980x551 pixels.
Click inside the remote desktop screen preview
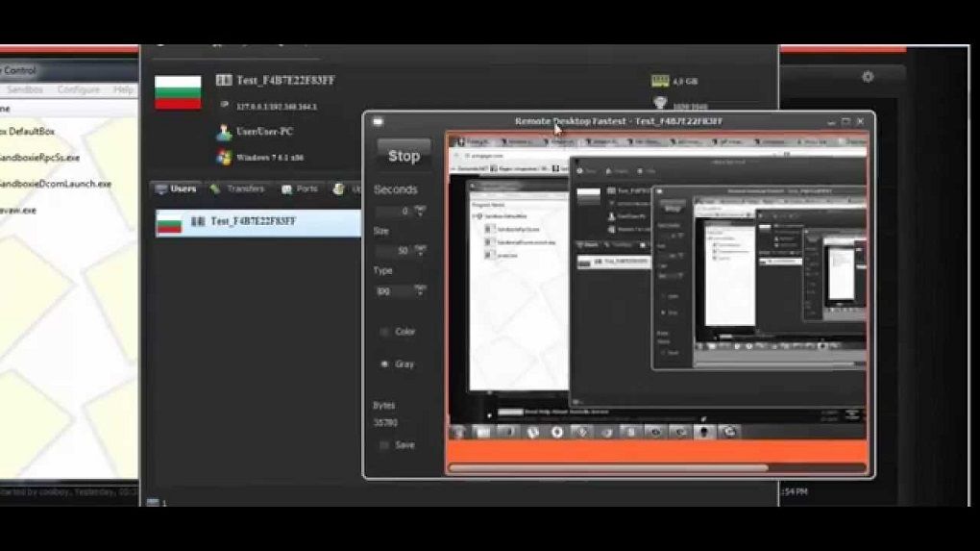coord(657,287)
